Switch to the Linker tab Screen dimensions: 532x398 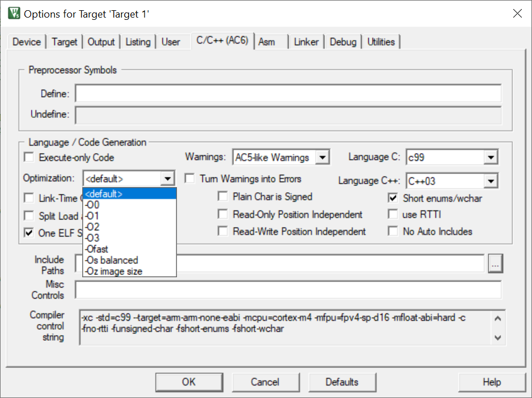(306, 42)
